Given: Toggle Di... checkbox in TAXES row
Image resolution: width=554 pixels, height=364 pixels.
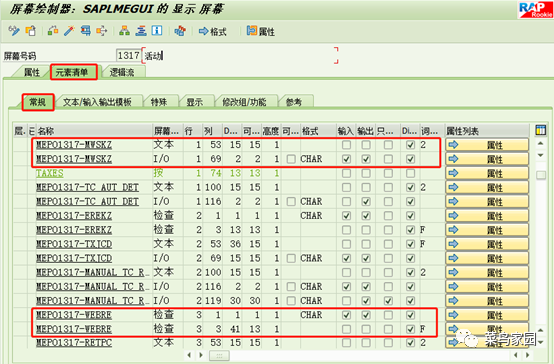Looking at the screenshot, I should 410,173.
